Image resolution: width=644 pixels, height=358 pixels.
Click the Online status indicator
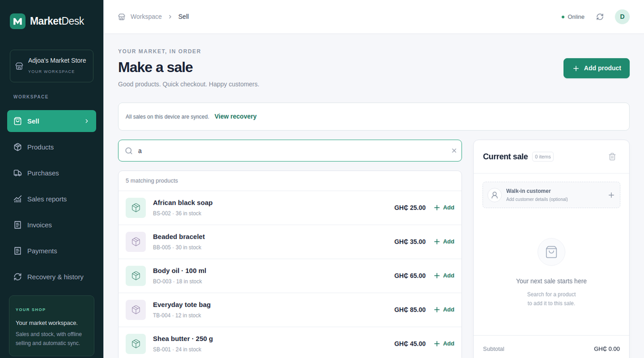[573, 17]
